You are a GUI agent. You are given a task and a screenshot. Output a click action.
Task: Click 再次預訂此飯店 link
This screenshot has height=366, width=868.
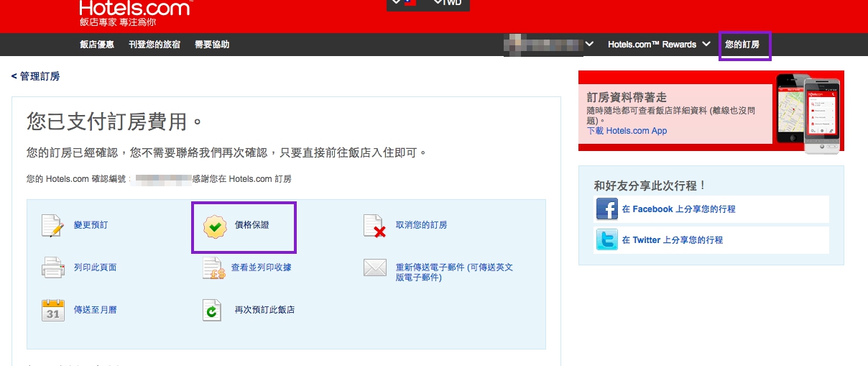(265, 310)
